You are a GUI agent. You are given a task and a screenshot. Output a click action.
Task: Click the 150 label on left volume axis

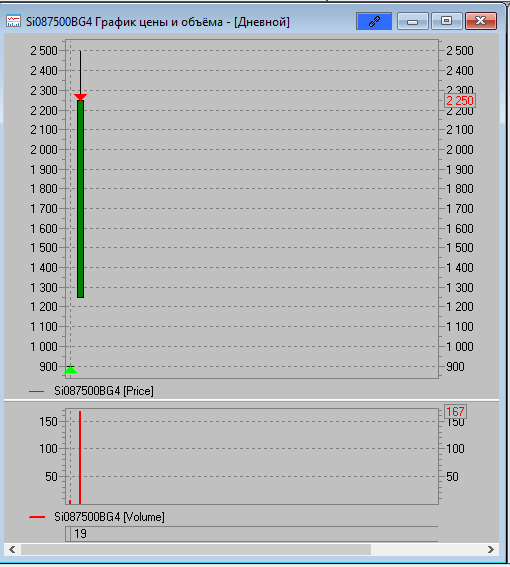click(x=48, y=421)
